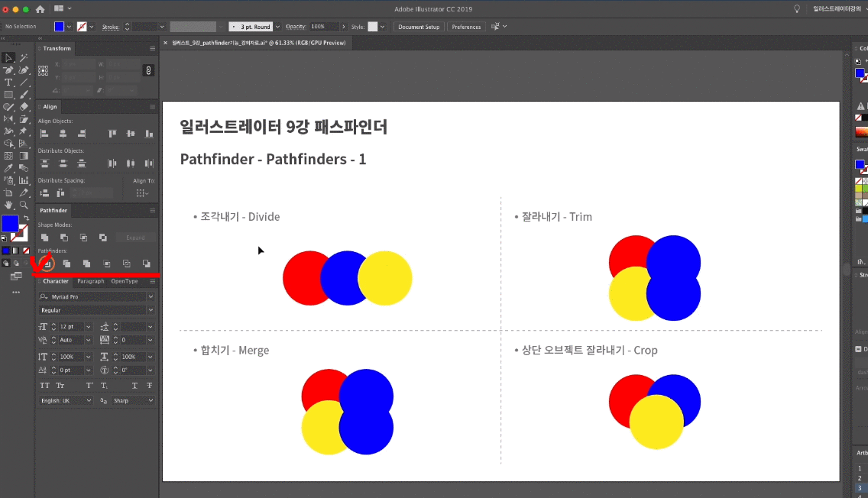Open the Regular font style dropdown
The width and height of the screenshot is (868, 498).
[150, 310]
